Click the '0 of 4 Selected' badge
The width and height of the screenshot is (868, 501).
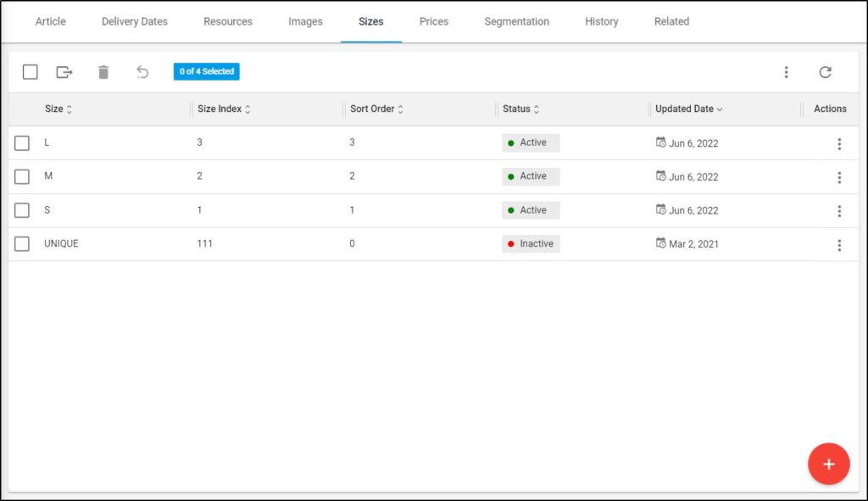click(206, 71)
